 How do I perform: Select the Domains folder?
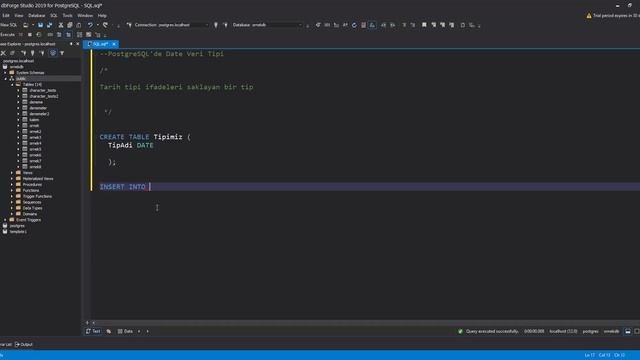click(x=29, y=214)
